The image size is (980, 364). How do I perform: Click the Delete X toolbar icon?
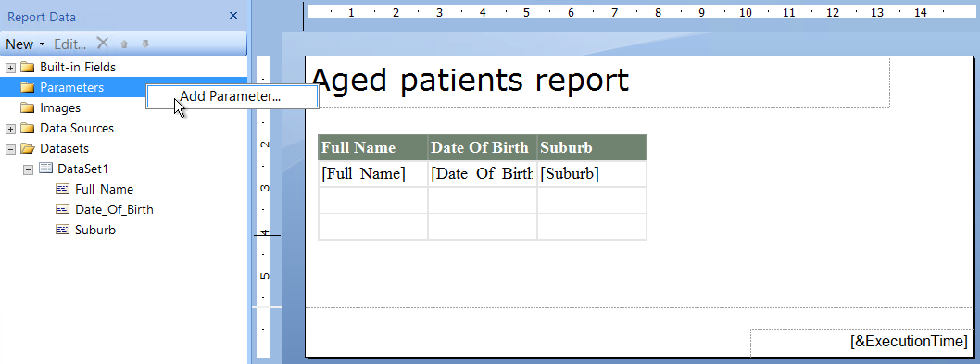[x=103, y=44]
